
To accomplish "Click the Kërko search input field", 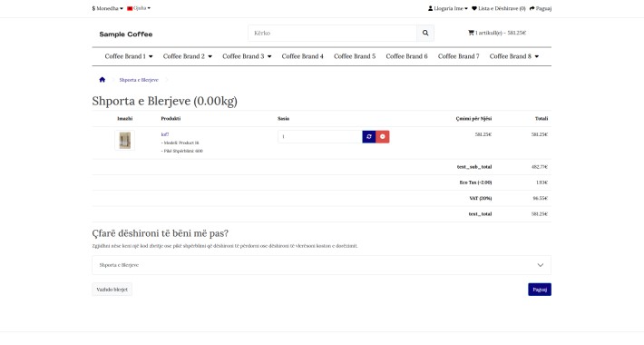I will [332, 33].
